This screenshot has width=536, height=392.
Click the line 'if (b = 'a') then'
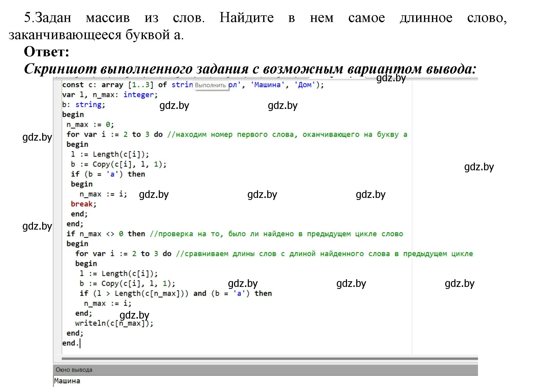(x=108, y=174)
